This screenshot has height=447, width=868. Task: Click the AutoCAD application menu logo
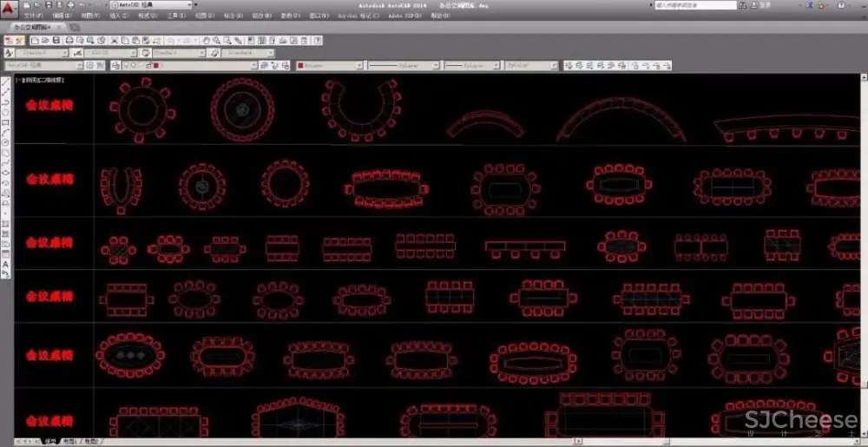pyautogui.click(x=9, y=7)
